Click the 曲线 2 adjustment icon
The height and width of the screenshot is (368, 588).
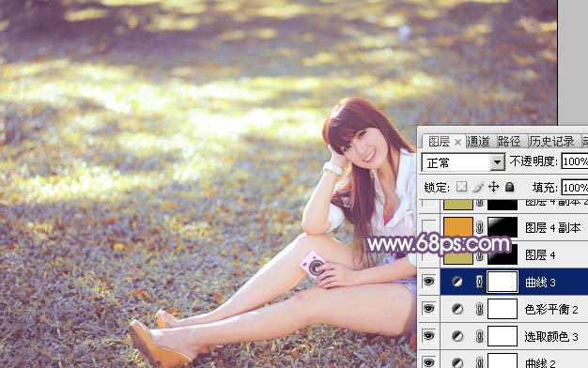pyautogui.click(x=457, y=362)
